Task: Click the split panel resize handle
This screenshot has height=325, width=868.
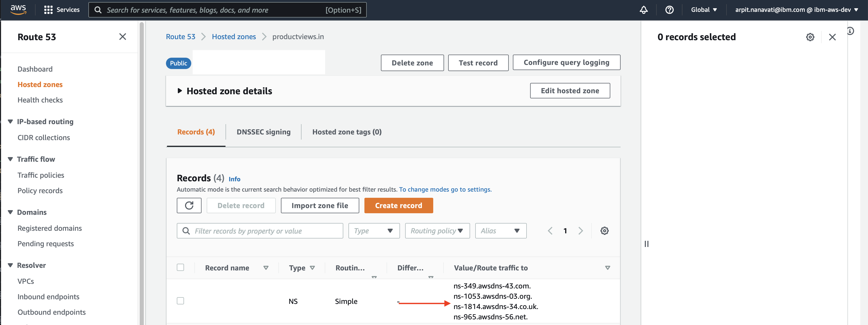Action: click(646, 244)
